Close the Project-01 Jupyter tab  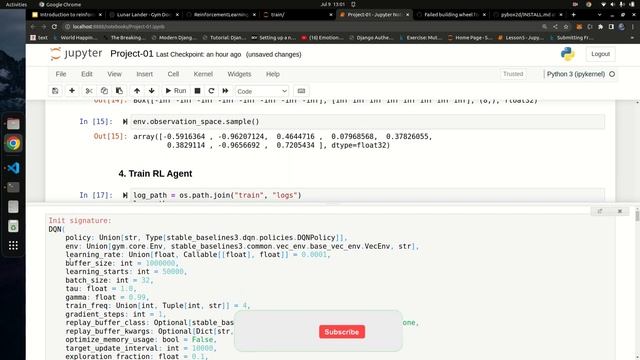407,14
